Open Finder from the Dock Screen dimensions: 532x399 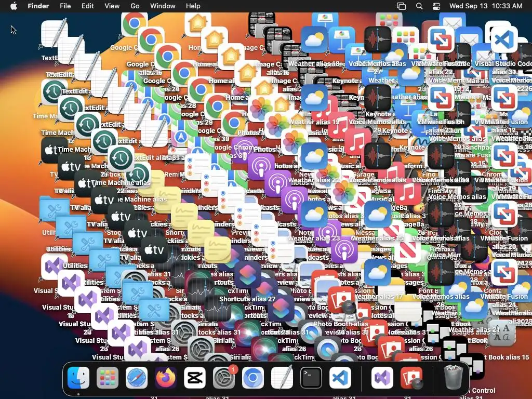(78, 378)
